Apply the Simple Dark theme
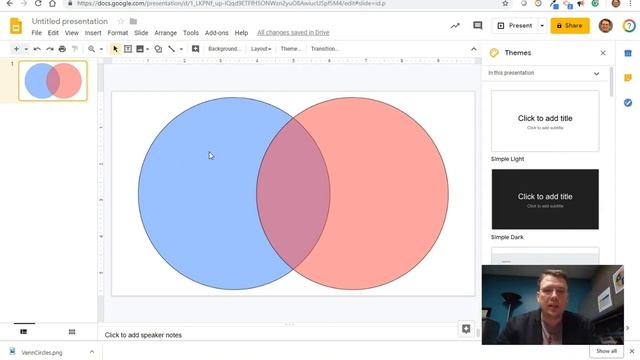640x360 pixels. (x=545, y=199)
